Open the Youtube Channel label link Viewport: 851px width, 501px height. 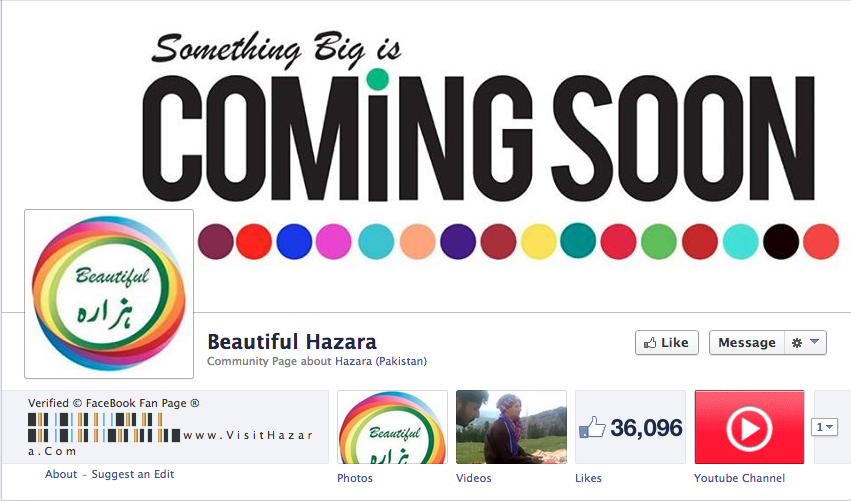click(739, 478)
